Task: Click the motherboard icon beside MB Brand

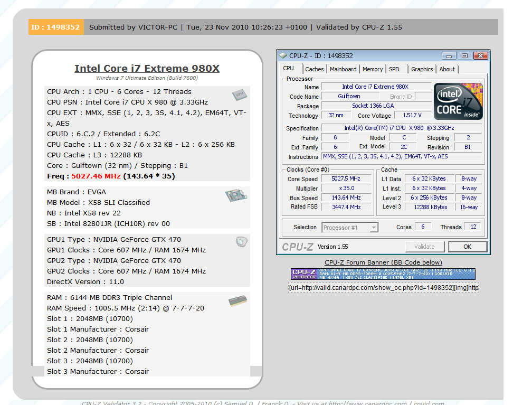Action: (236, 195)
